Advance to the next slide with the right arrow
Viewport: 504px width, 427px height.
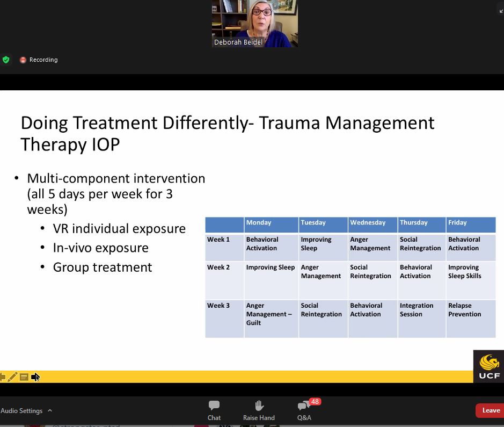(x=35, y=377)
